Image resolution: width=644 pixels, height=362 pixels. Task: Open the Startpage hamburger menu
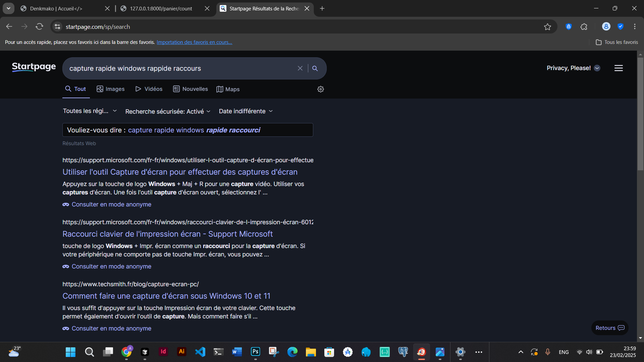click(619, 68)
